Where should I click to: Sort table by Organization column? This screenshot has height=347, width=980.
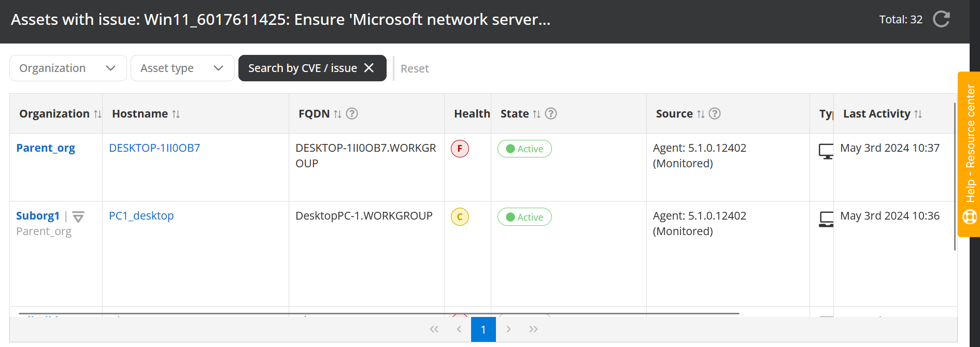97,114
